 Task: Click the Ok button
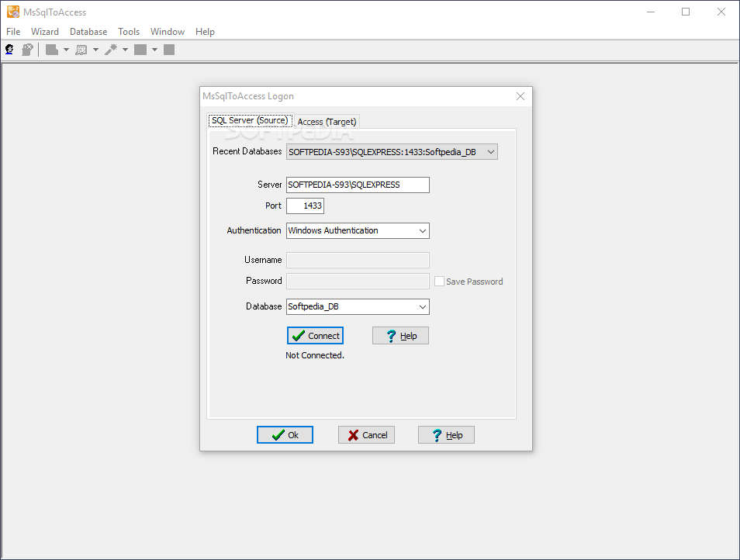coord(285,435)
